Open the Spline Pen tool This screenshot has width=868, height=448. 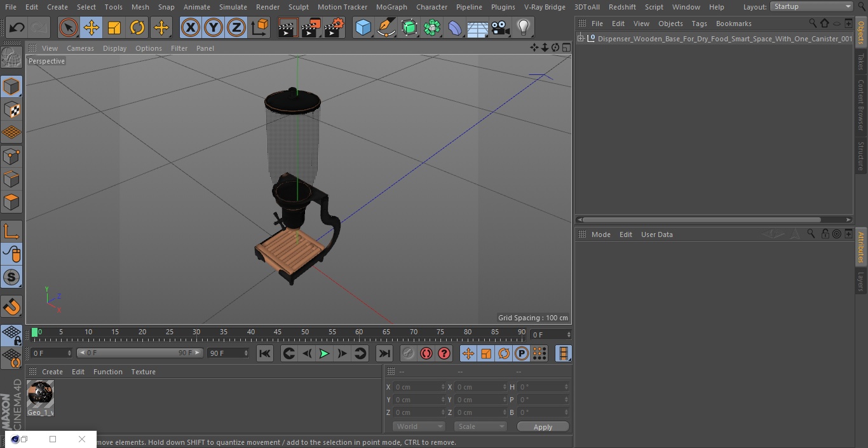(386, 27)
